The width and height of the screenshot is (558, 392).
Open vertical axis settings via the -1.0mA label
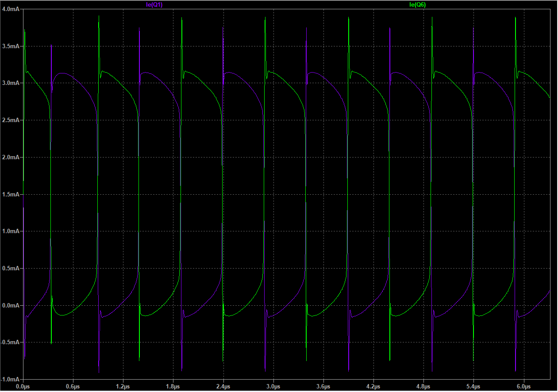(x=9, y=378)
